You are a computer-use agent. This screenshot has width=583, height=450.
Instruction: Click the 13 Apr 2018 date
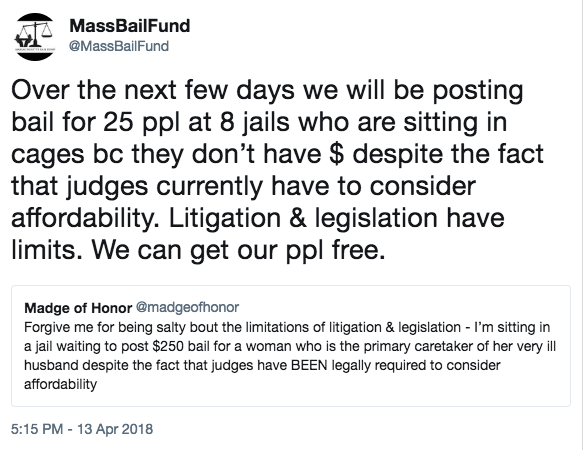115,429
